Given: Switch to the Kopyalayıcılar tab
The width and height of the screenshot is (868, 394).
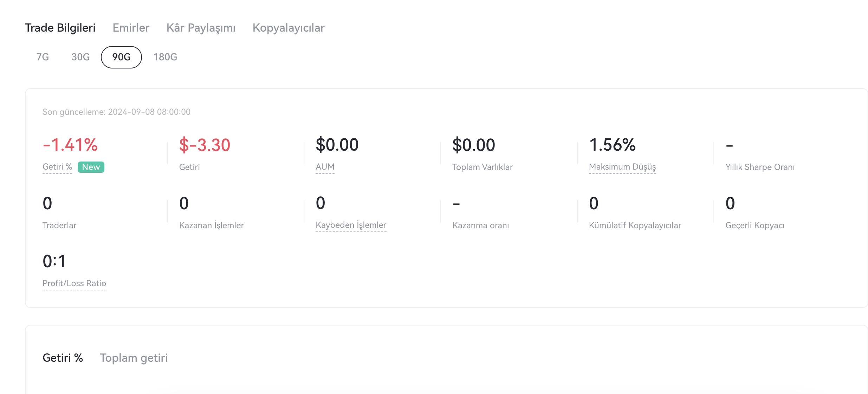Looking at the screenshot, I should point(288,28).
